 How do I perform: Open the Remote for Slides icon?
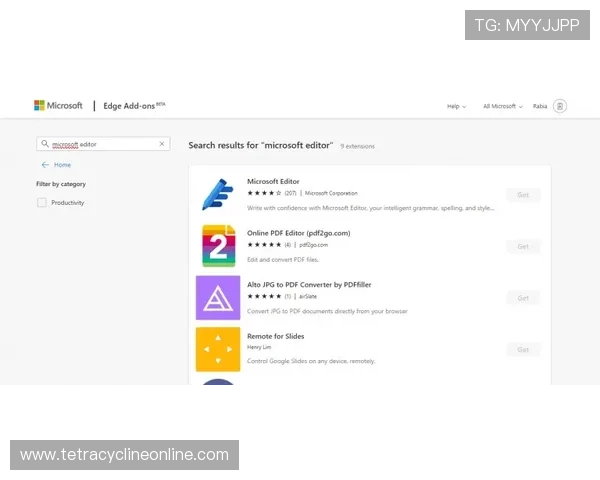point(217,349)
